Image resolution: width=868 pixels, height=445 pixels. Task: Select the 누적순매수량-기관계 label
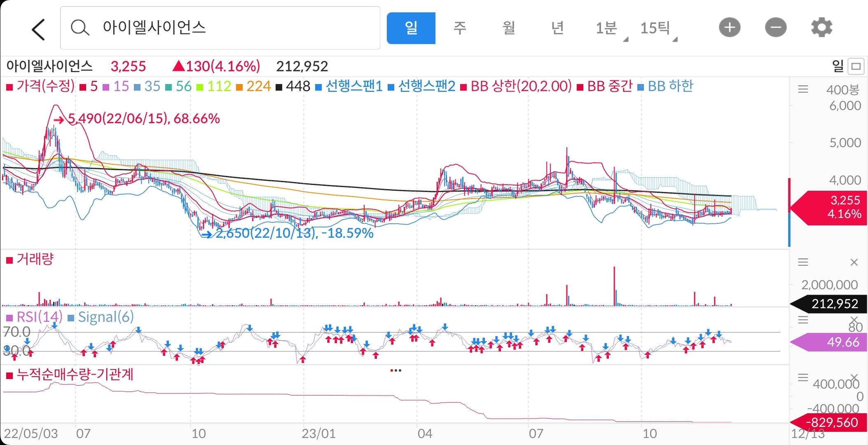click(x=70, y=375)
